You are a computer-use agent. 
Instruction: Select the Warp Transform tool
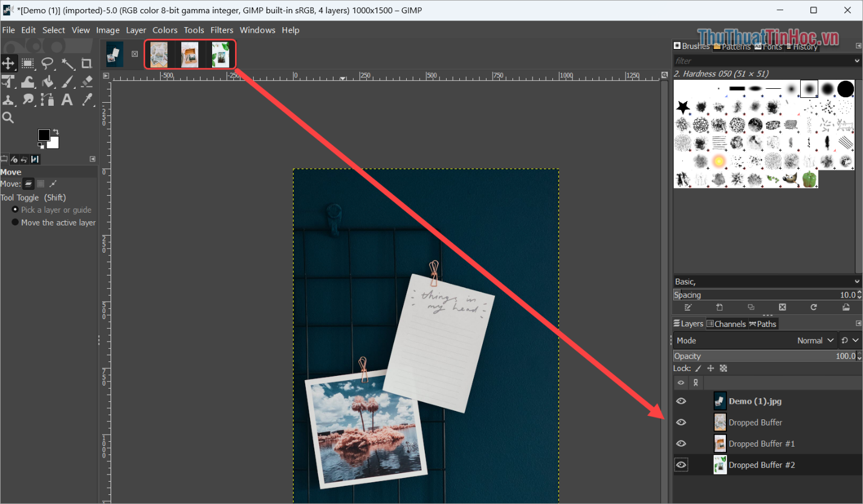pos(28,82)
